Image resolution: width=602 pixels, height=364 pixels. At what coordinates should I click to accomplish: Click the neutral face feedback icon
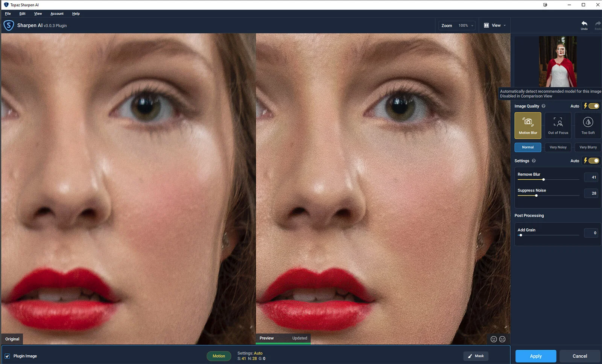coord(502,339)
